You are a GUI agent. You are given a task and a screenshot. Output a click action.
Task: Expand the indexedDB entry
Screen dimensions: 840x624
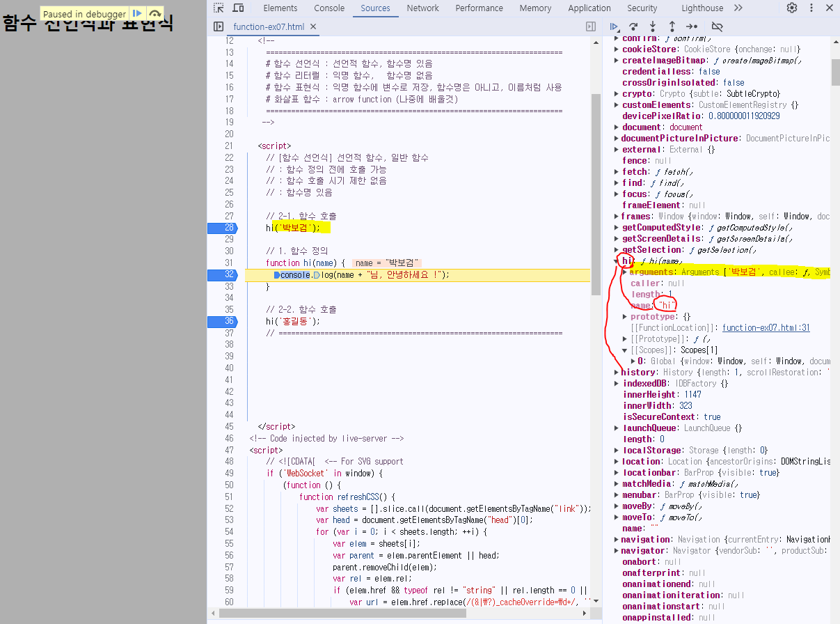(617, 384)
